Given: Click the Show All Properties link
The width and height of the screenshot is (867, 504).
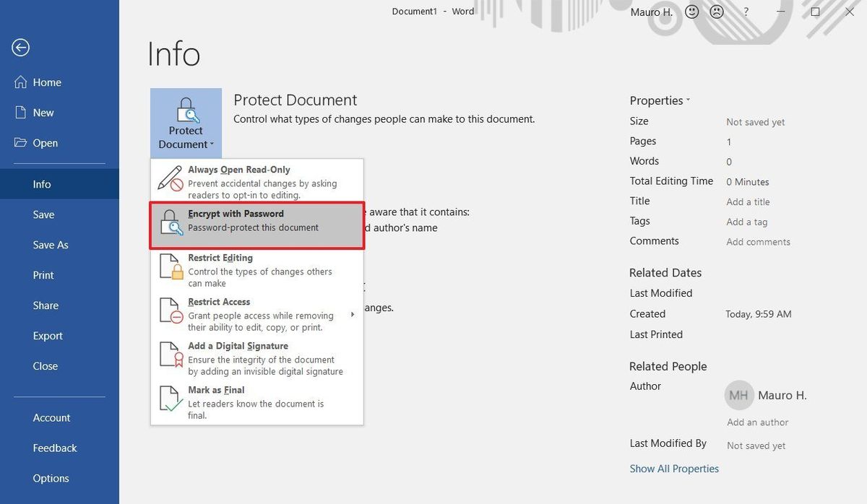Looking at the screenshot, I should 673,468.
